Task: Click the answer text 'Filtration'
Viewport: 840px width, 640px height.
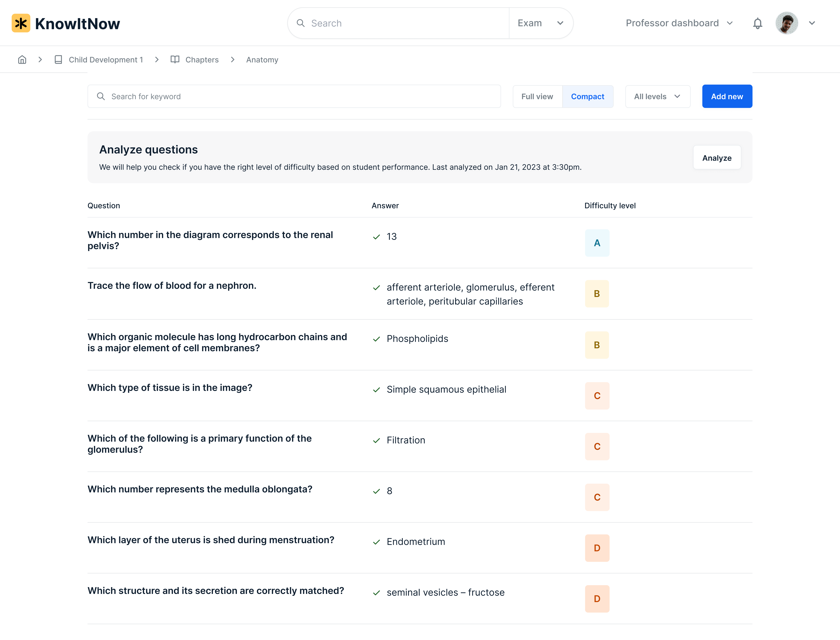Action: coord(406,440)
